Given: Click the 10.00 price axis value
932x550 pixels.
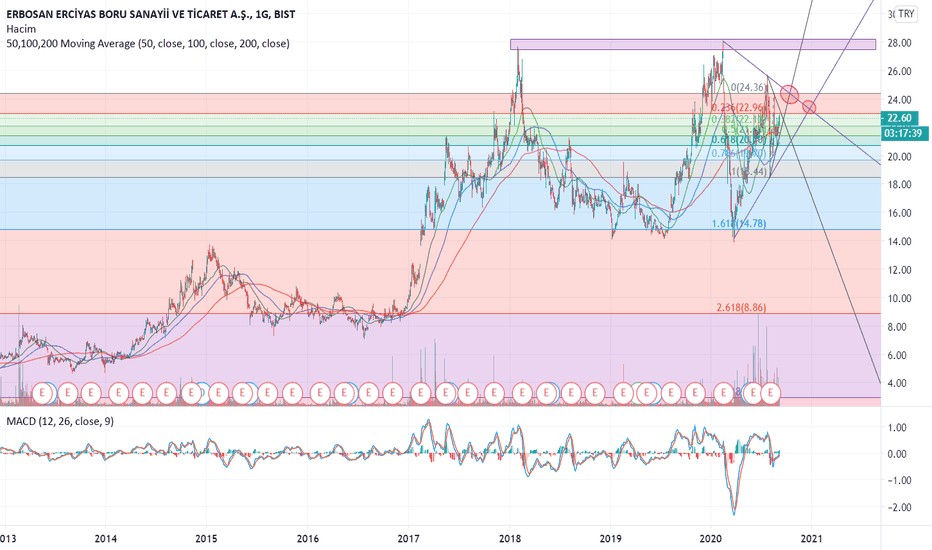Looking at the screenshot, I should pyautogui.click(x=899, y=298).
